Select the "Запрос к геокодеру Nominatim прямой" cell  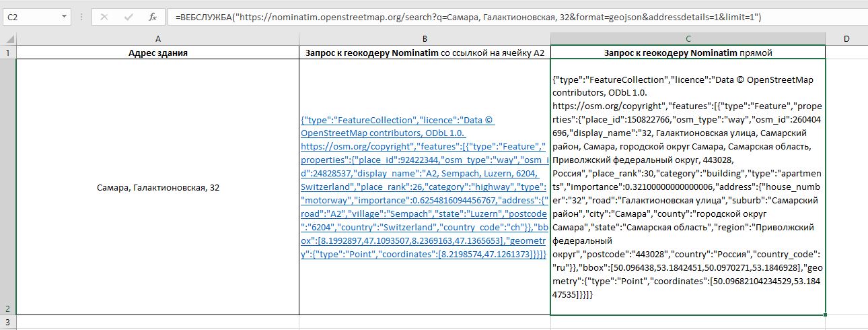(688, 53)
